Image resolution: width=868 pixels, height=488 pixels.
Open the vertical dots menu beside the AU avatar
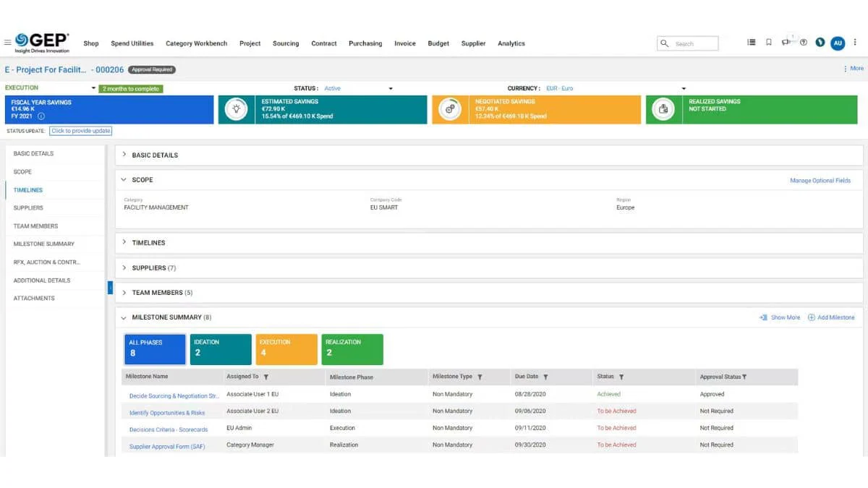point(855,43)
